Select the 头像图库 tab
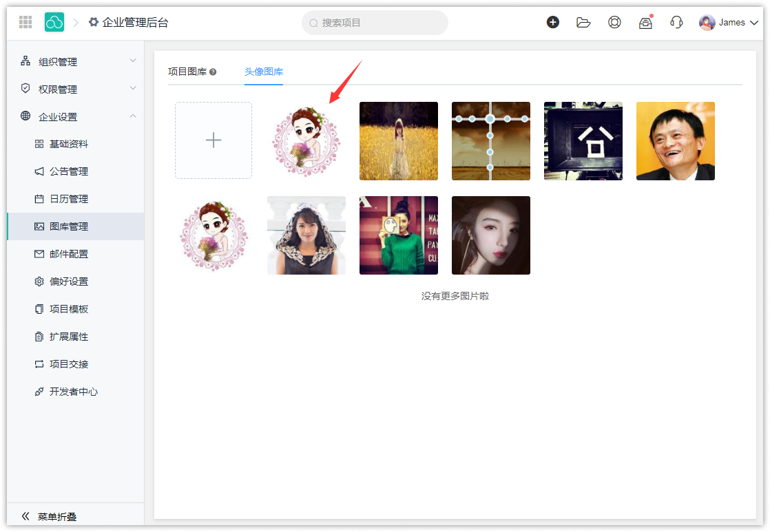This screenshot has width=770, height=532. [x=264, y=72]
